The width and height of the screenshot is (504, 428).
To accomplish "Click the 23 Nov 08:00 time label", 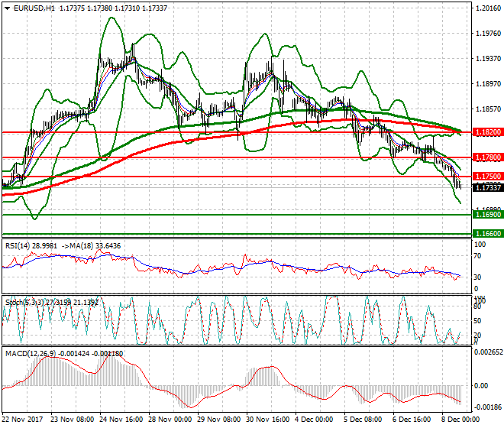I will (x=73, y=420).
